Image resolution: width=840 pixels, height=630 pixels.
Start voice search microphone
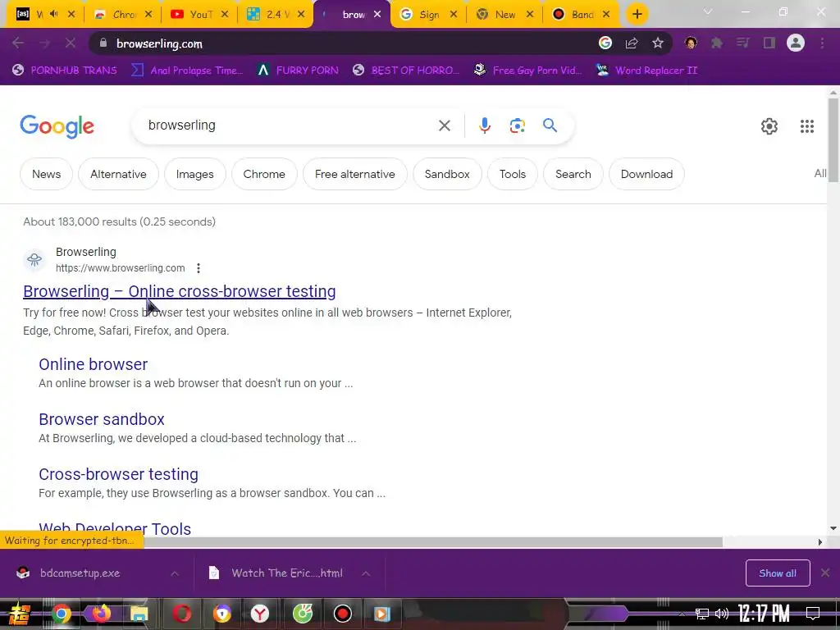pyautogui.click(x=485, y=126)
